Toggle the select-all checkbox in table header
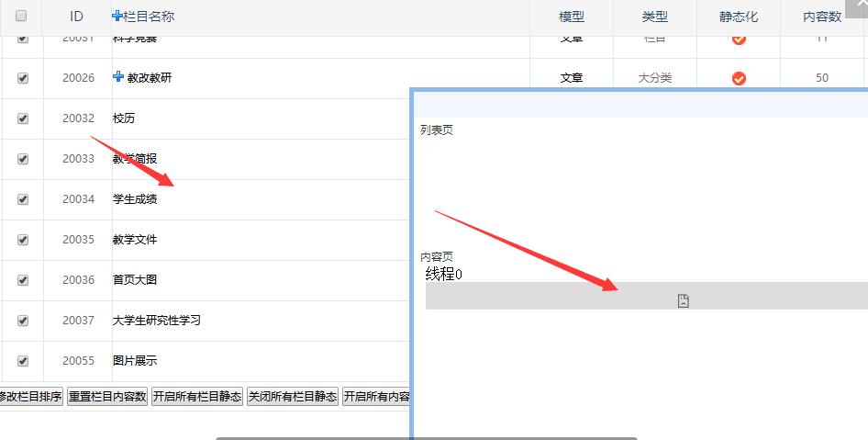Viewport: 868px width, 440px height. (22, 17)
